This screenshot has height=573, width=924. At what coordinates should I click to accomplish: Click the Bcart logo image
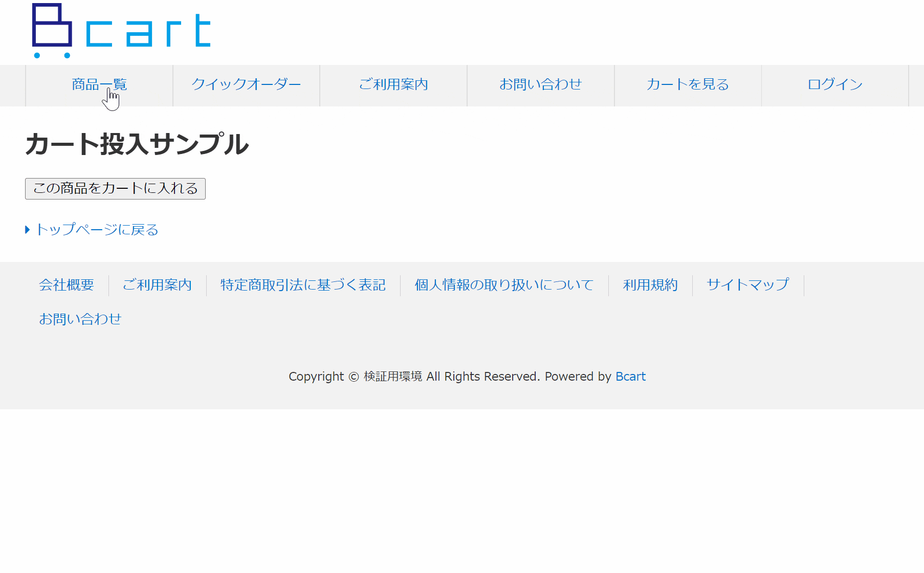point(121,31)
